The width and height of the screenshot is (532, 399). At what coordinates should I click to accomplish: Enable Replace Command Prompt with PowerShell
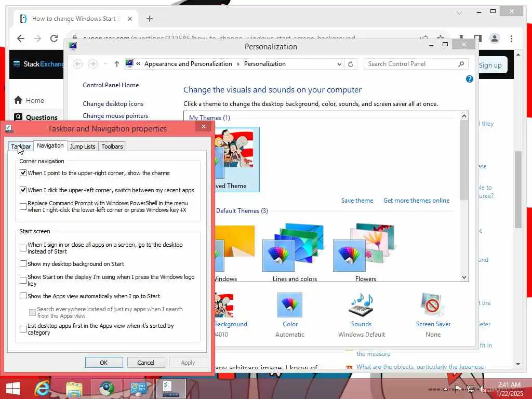(23, 206)
